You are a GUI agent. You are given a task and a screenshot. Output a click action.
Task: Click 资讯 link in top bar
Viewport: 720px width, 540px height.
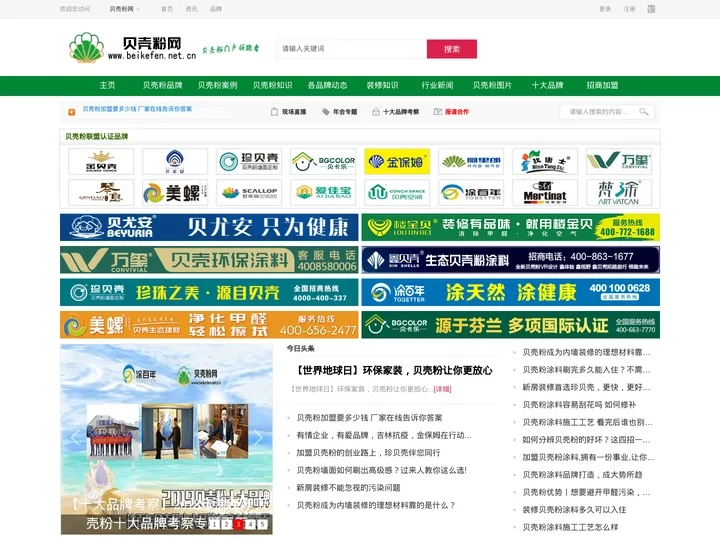tap(191, 9)
